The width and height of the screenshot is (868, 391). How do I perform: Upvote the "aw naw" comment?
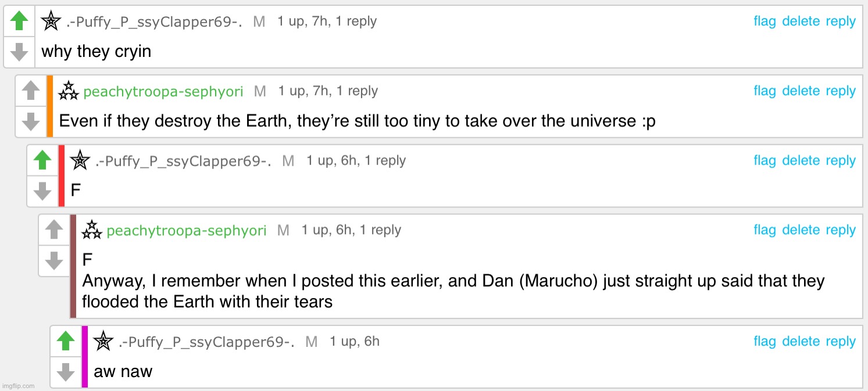[66, 342]
